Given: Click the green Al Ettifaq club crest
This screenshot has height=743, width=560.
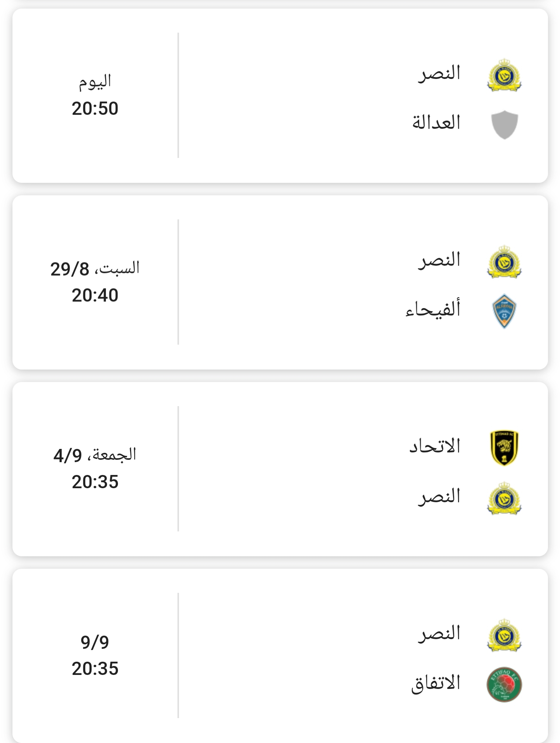Looking at the screenshot, I should click(504, 685).
